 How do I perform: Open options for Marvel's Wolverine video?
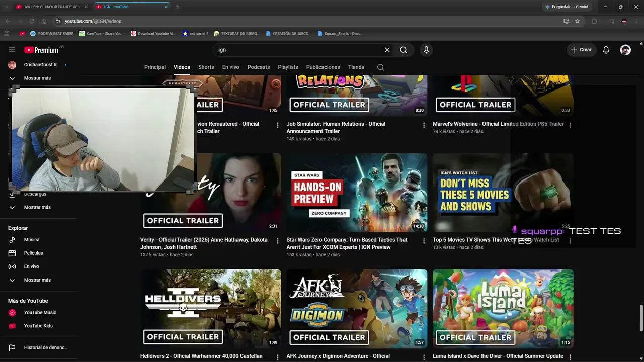570,125
